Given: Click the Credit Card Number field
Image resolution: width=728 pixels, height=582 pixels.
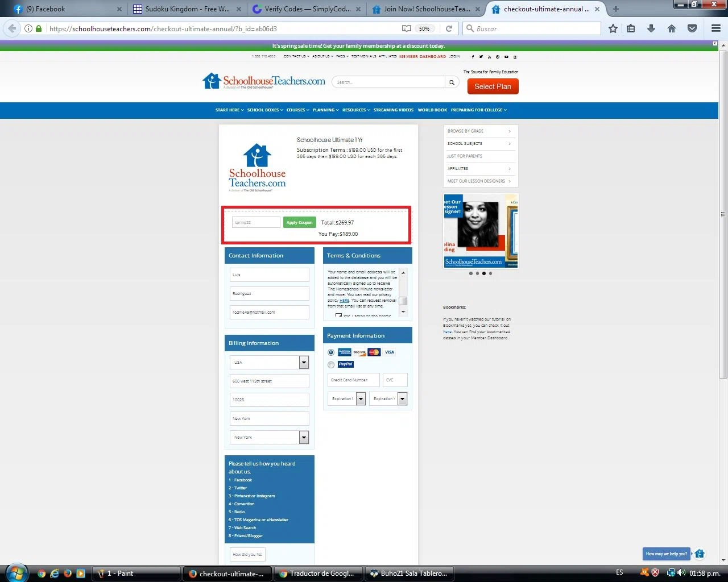Looking at the screenshot, I should (353, 380).
